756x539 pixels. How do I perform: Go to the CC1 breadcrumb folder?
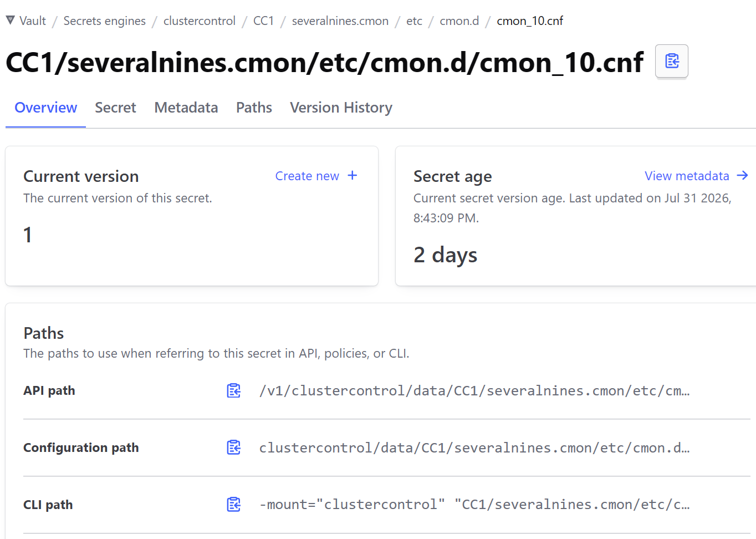(264, 21)
